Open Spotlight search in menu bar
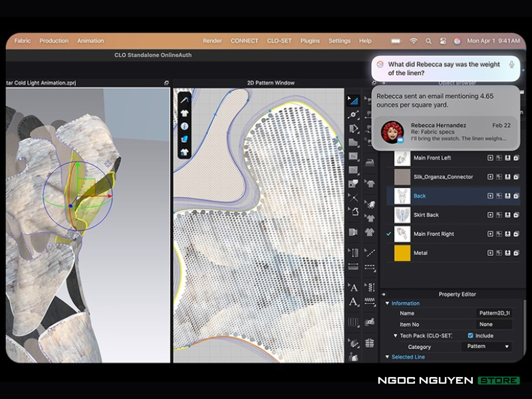Image resolution: width=532 pixels, height=399 pixels. tap(428, 41)
